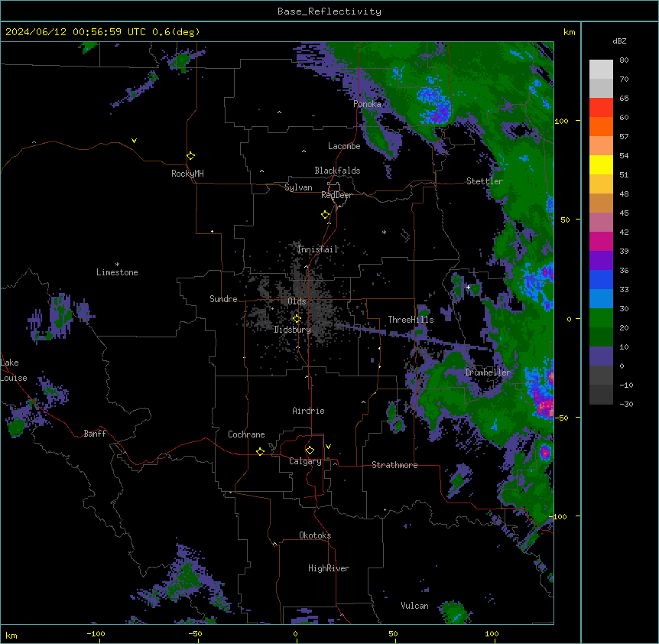Click the Didsbury label
The height and width of the screenshot is (644, 659).
(x=293, y=330)
